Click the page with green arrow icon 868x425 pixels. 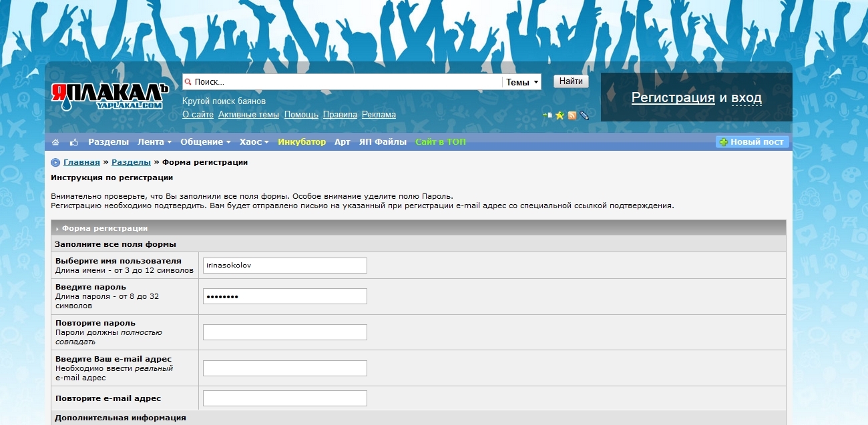[548, 115]
